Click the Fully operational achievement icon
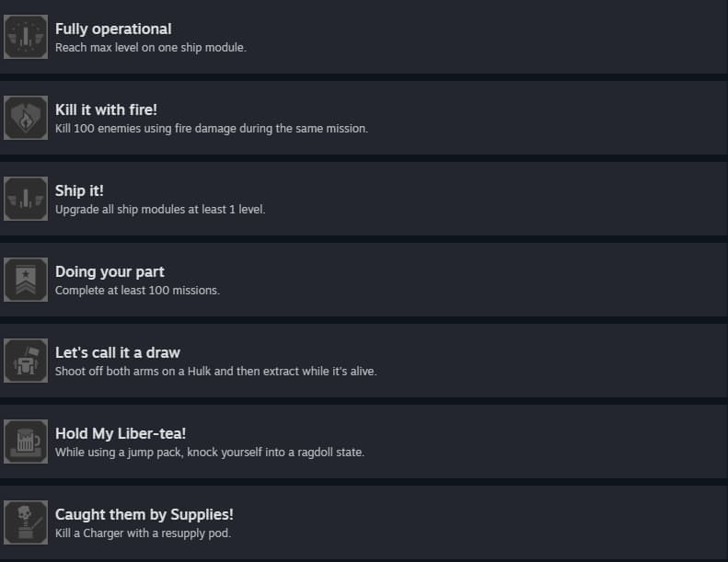This screenshot has width=728, height=562. [26, 37]
